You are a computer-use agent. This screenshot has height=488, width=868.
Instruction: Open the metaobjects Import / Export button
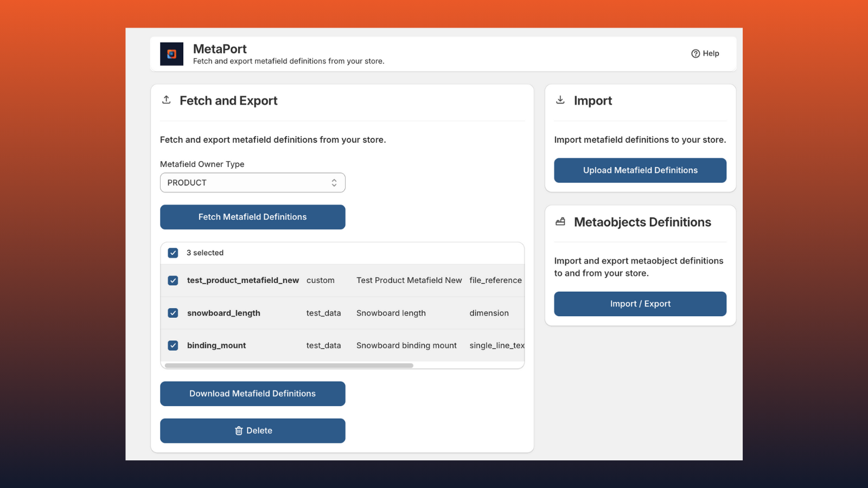(x=640, y=304)
